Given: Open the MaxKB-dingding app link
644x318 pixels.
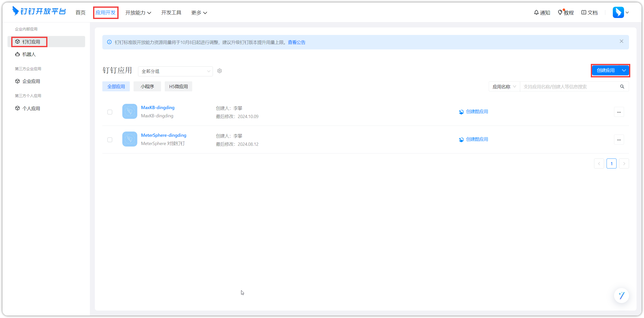Looking at the screenshot, I should click(x=158, y=108).
